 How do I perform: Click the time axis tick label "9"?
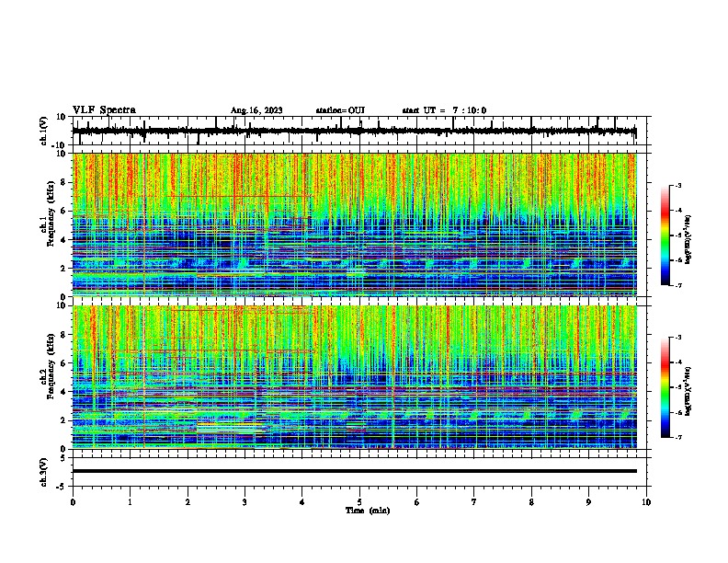point(588,502)
